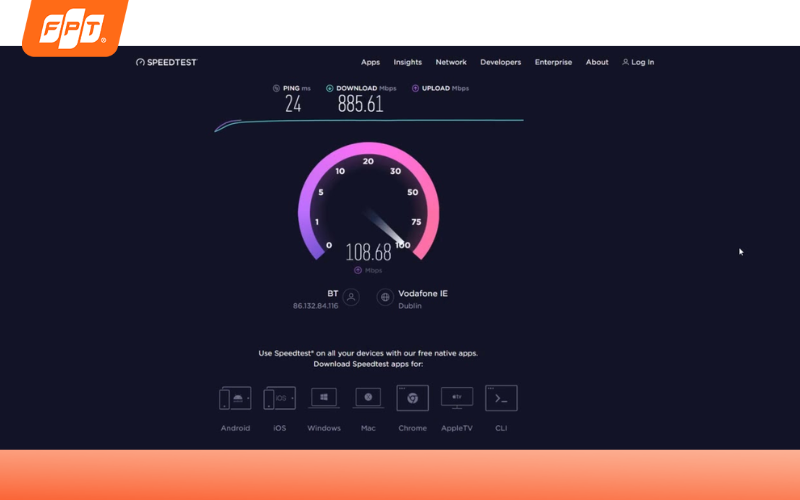The image size is (800, 500).
Task: Open the Apps menu
Action: pyautogui.click(x=370, y=62)
